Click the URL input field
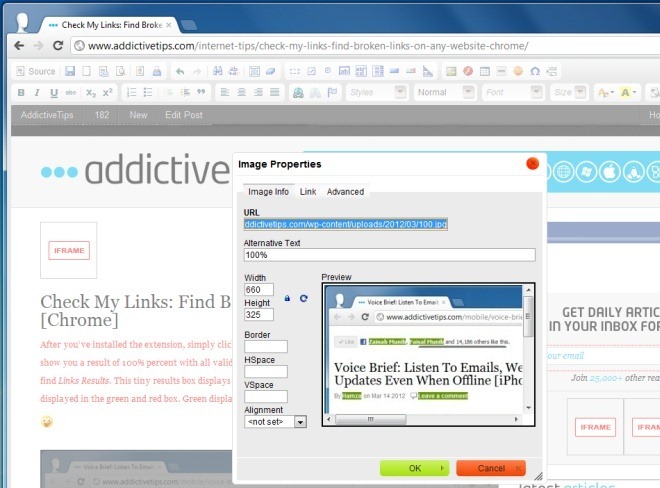 tap(346, 224)
